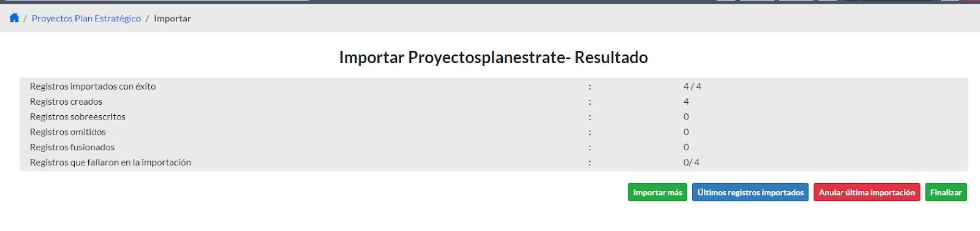The height and width of the screenshot is (231, 980).
Task: Click the green Importar más button
Action: coord(657,192)
